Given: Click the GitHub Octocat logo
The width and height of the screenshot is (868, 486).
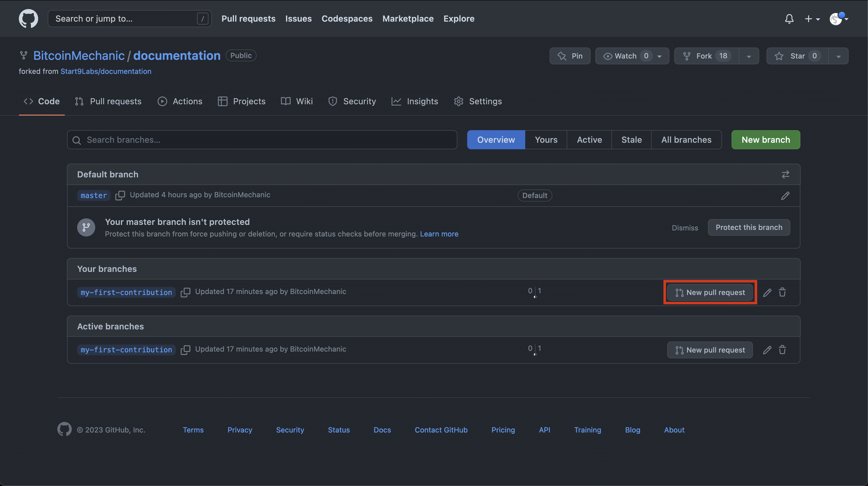Looking at the screenshot, I should [x=28, y=19].
